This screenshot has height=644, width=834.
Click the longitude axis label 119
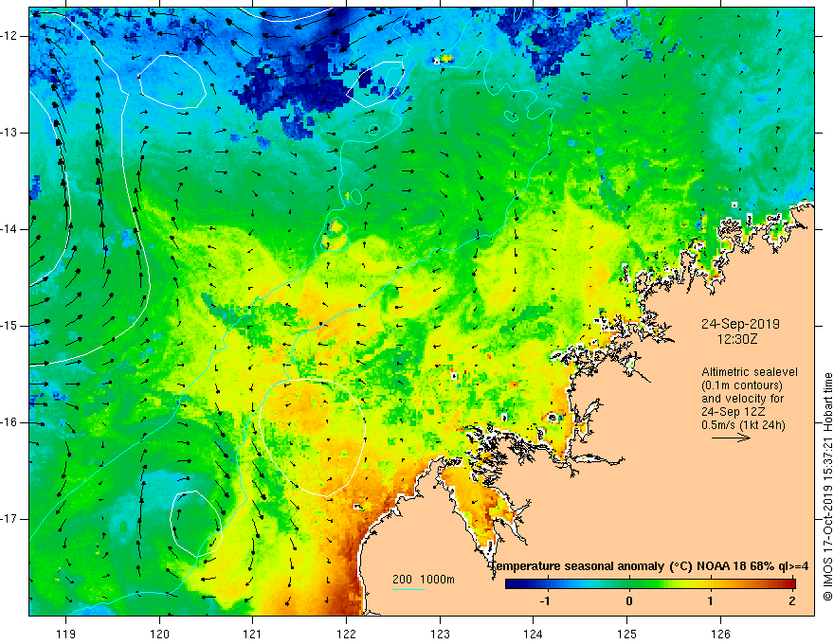pyautogui.click(x=66, y=634)
